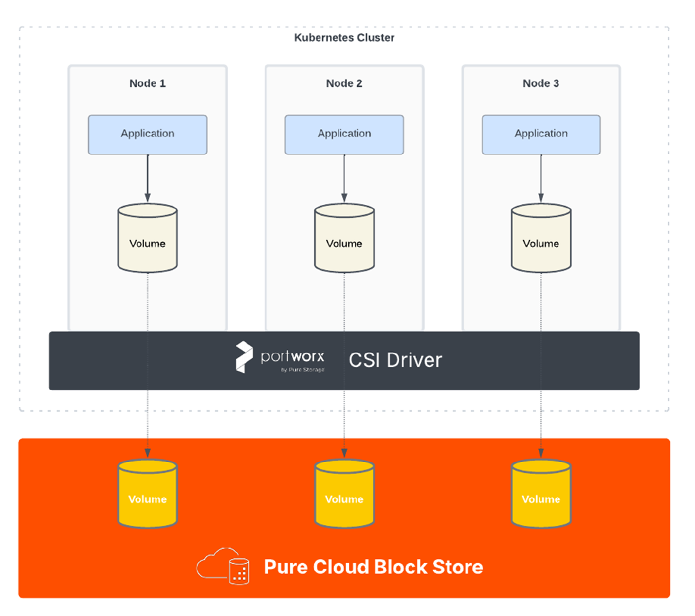Click the yellow Volume cylinder under Node 1

(147, 494)
